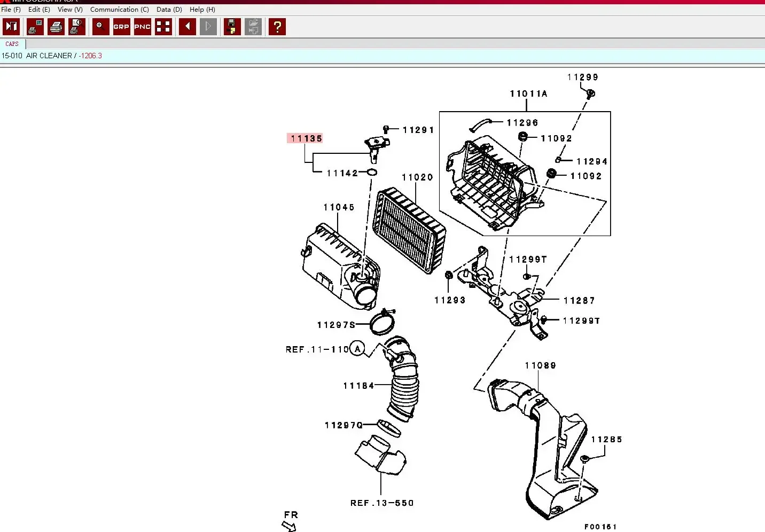Open the Data (D) menu

169,10
